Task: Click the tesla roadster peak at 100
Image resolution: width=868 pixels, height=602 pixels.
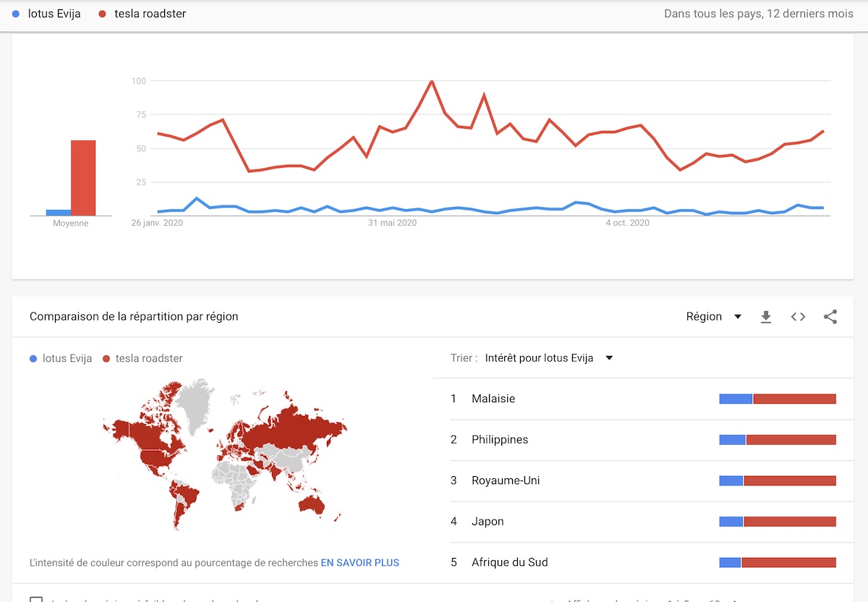Action: [432, 81]
